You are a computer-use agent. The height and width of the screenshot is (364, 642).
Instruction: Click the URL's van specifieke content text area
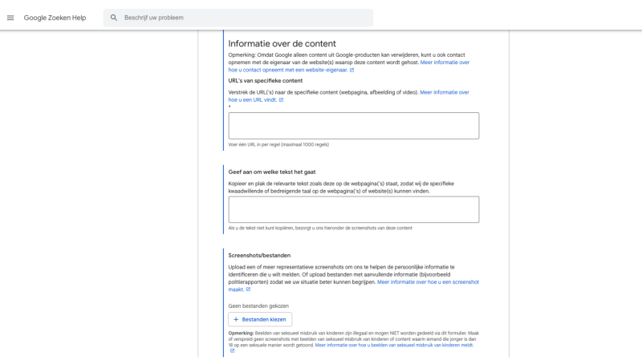(x=353, y=126)
